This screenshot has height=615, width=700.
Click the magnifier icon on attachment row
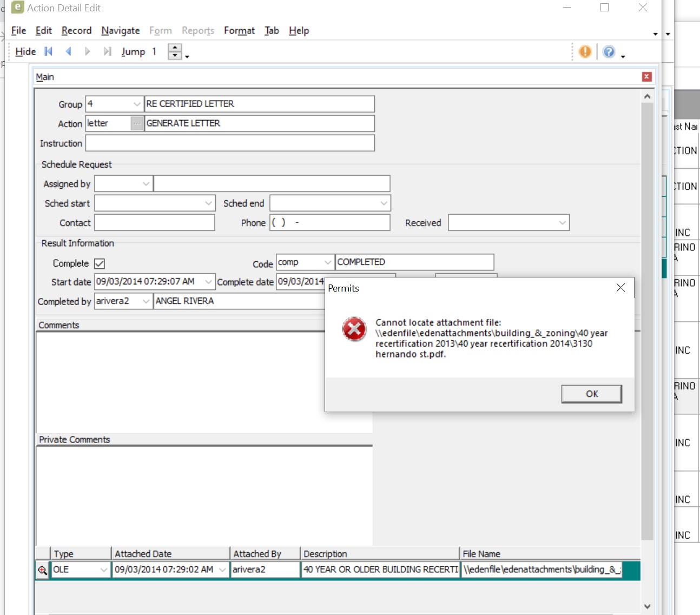(x=42, y=570)
